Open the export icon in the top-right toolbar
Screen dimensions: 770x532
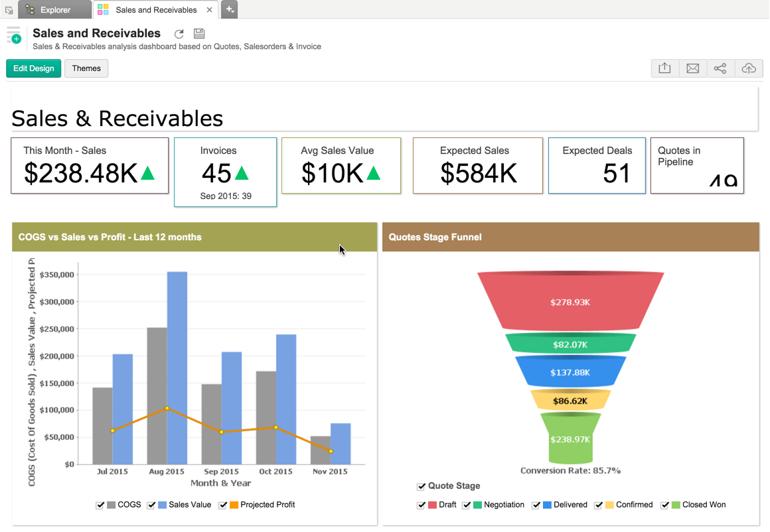(x=664, y=68)
